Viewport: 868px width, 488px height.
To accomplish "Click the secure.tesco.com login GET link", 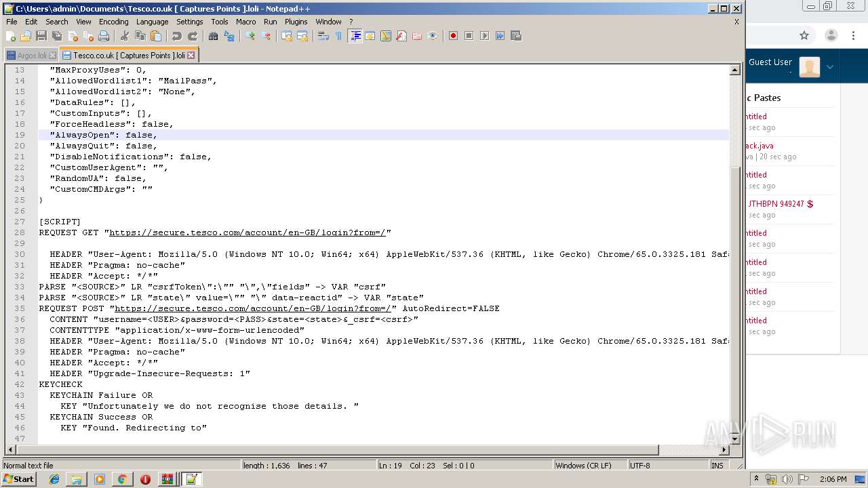I will point(248,232).
